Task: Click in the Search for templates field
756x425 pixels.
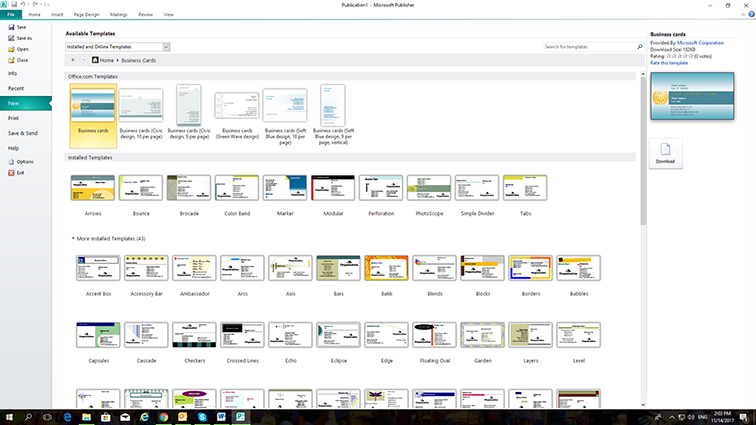Action: pos(589,47)
